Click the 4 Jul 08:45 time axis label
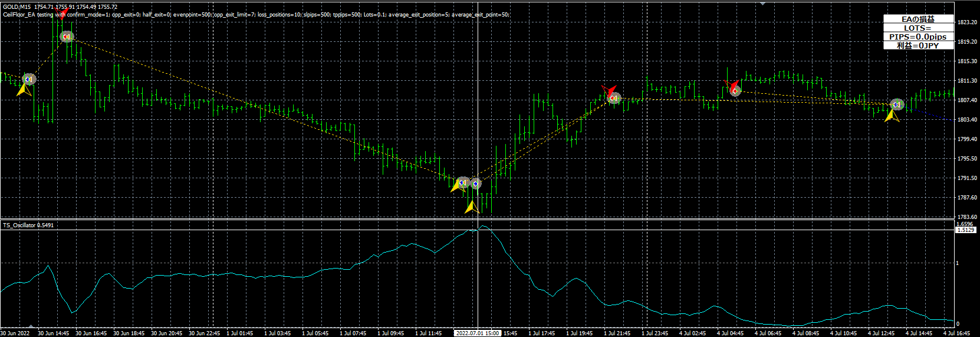Viewport: 980px width, 337px height. pos(805,333)
